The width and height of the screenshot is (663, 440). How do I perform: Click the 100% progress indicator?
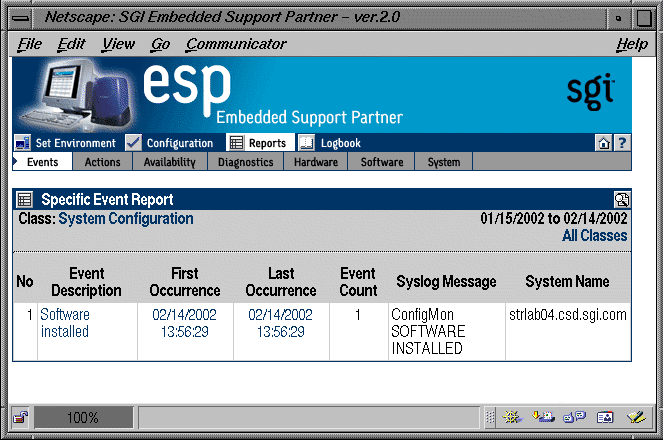tap(83, 418)
